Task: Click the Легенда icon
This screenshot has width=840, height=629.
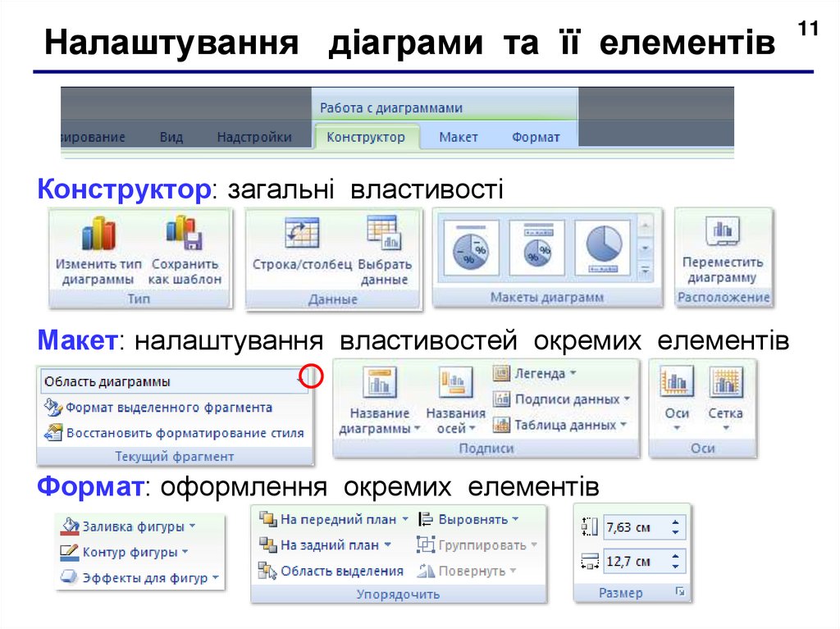Action: click(501, 373)
